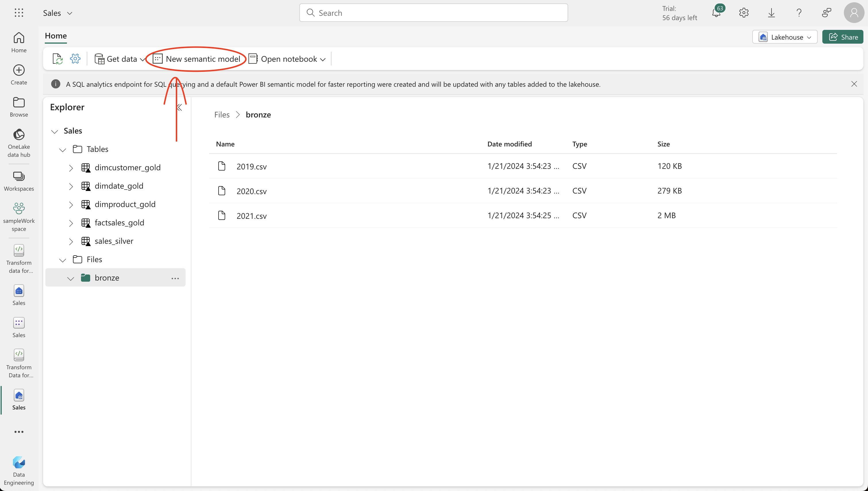Select the active Sales lakehouse sidebar item
868x491 pixels.
19,400
